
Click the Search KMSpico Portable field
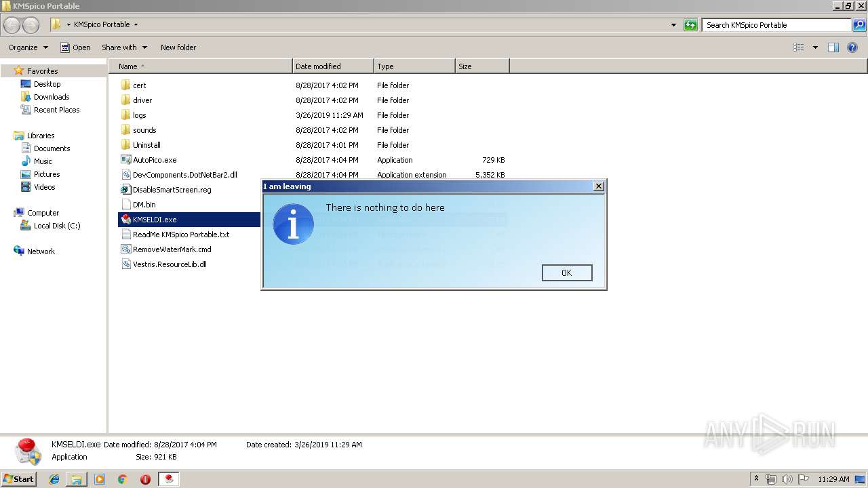(777, 25)
